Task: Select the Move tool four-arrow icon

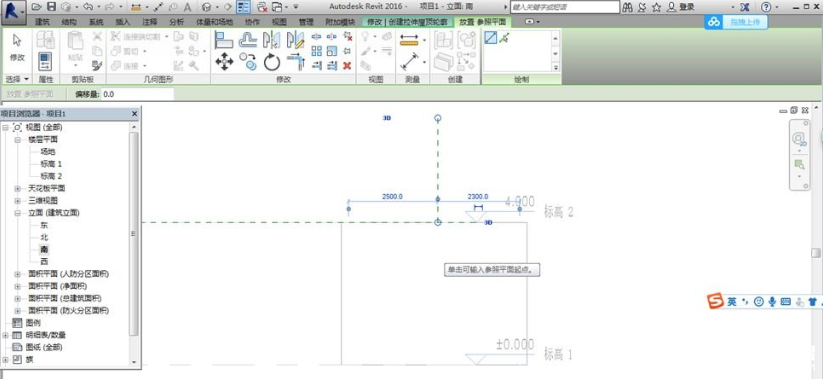Action: [224, 62]
